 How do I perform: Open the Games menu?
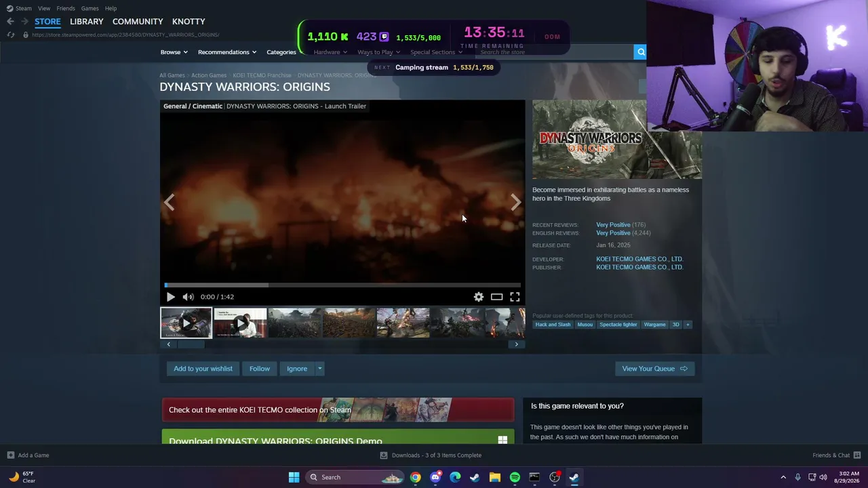coord(90,8)
